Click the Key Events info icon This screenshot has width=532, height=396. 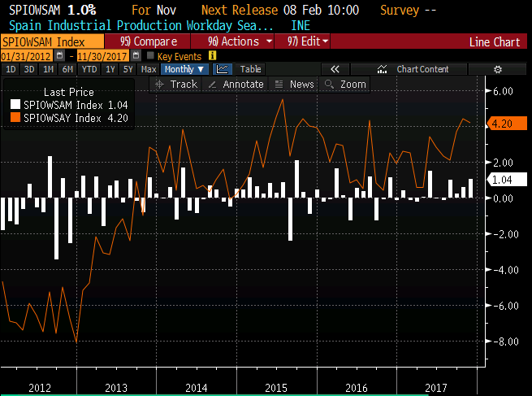click(x=213, y=55)
